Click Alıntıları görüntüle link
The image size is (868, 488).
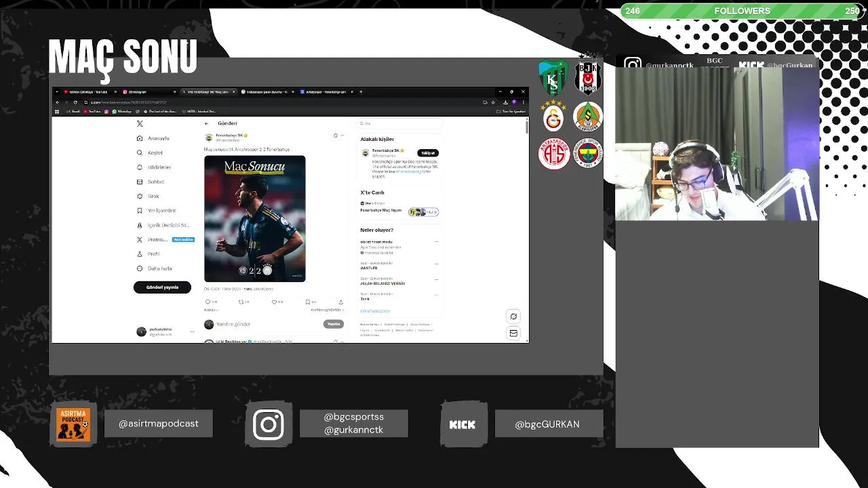327,310
